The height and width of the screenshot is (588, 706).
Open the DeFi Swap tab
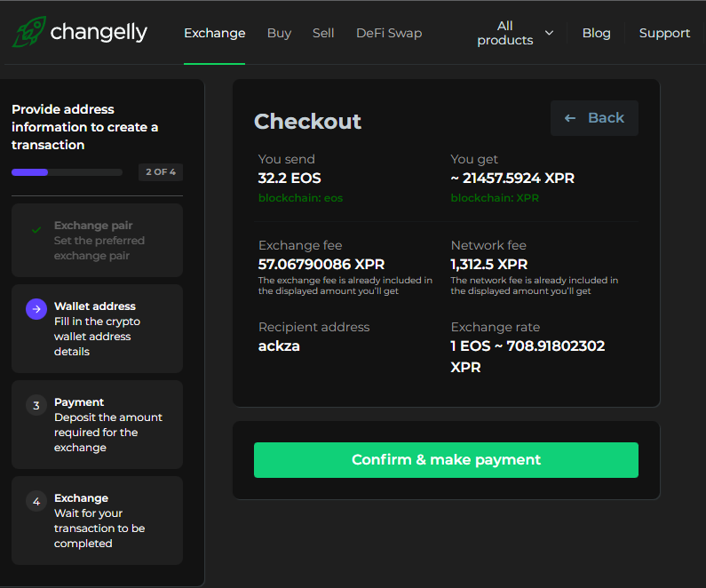pyautogui.click(x=389, y=33)
